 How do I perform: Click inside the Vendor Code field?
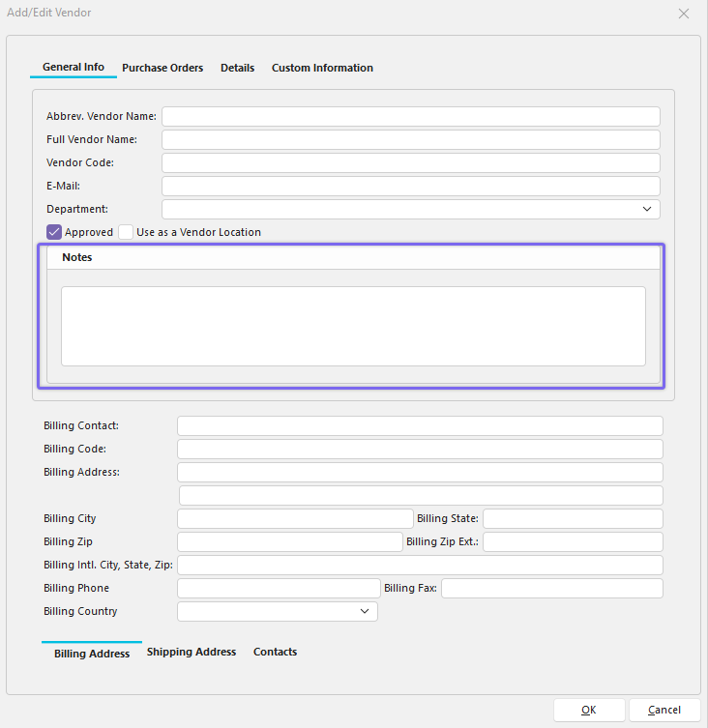[410, 162]
